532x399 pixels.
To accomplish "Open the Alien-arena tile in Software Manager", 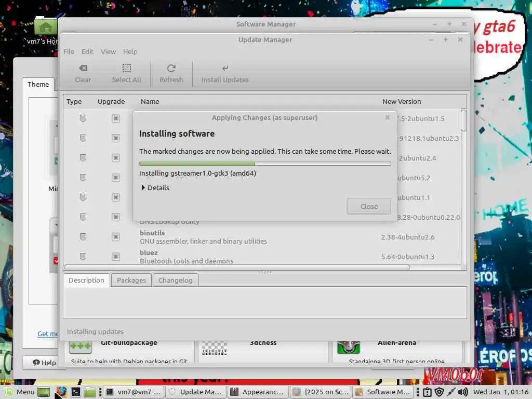I will [x=397, y=352].
